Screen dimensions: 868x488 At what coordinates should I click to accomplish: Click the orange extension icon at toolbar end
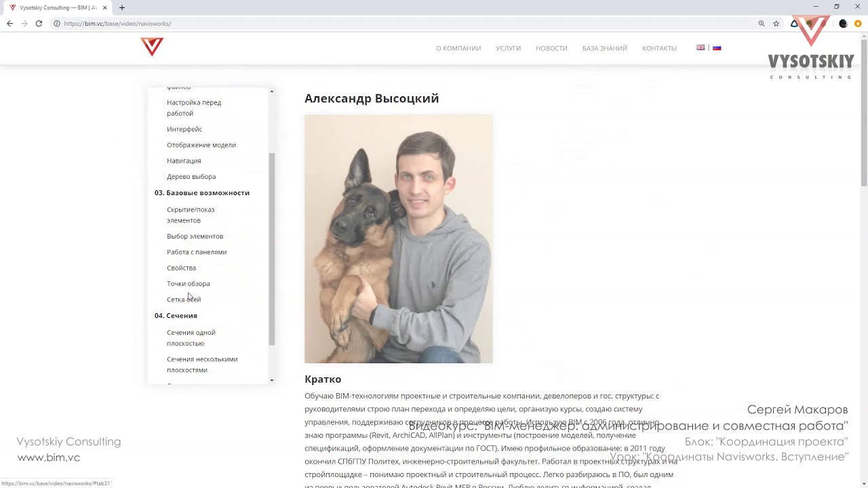(858, 23)
